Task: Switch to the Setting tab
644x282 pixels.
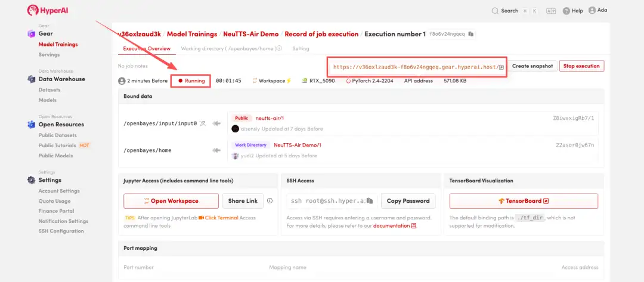Action: click(301, 48)
